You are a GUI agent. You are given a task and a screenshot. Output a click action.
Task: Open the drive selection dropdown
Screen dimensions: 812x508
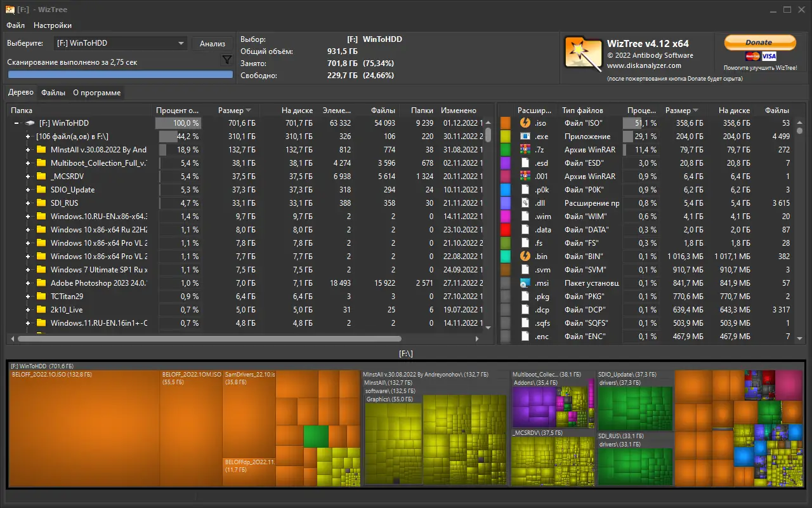pos(119,43)
